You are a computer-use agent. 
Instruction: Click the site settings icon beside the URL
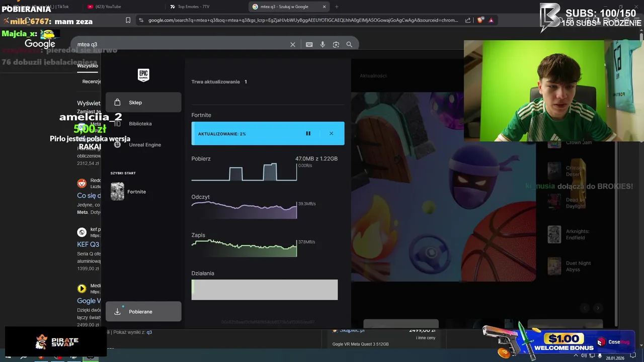point(141,20)
